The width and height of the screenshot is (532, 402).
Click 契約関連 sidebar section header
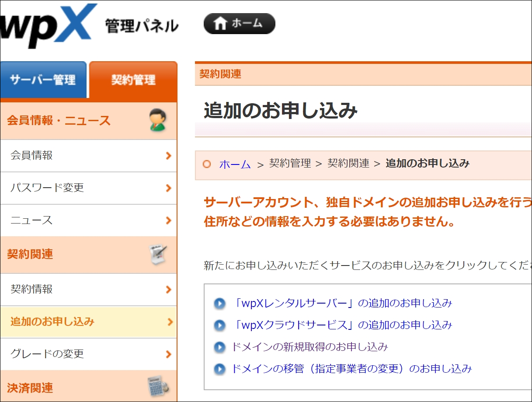(x=89, y=255)
